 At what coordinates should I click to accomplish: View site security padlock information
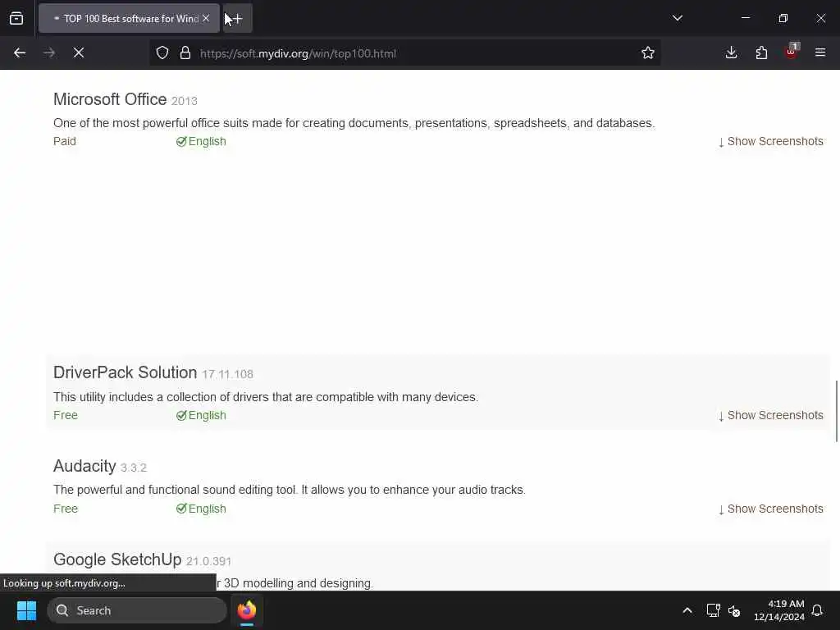pos(185,53)
